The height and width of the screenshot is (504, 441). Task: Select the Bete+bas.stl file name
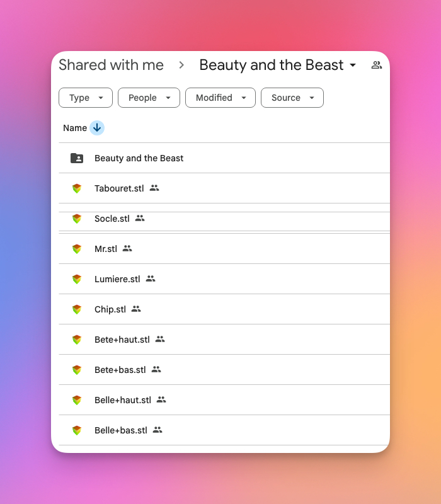[120, 370]
